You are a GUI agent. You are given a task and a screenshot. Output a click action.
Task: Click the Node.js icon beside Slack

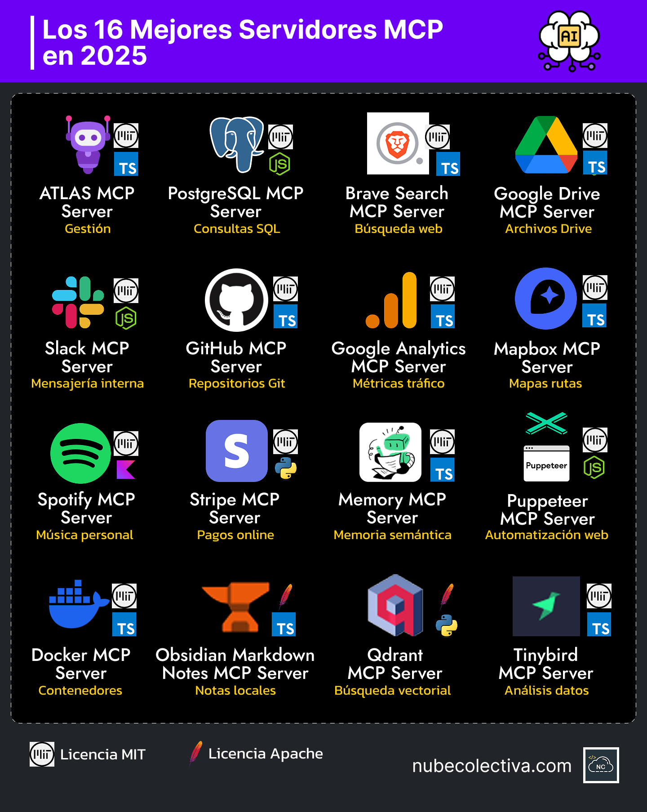126,318
